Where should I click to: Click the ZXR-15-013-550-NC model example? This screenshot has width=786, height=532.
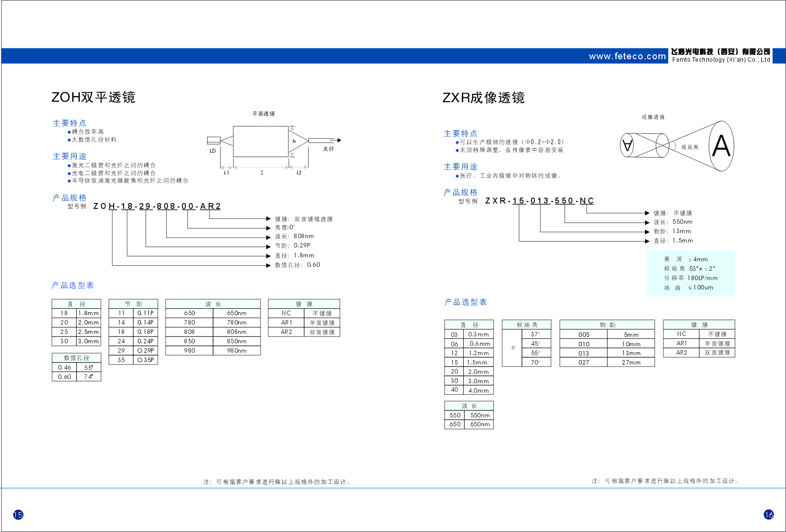[x=539, y=201]
